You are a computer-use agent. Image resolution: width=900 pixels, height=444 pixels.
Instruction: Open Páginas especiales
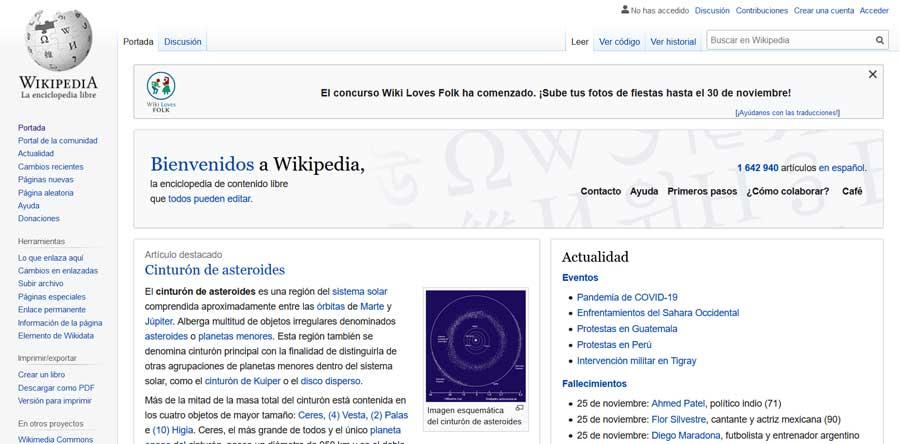[x=52, y=297]
